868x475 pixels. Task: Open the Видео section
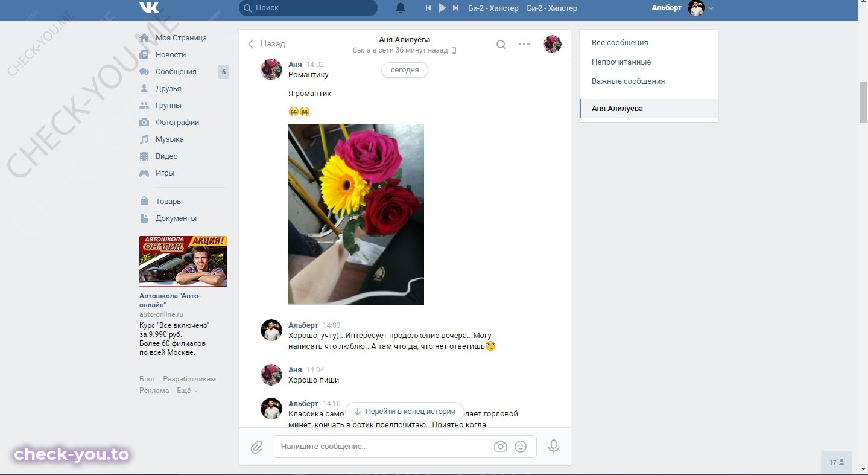tap(166, 156)
